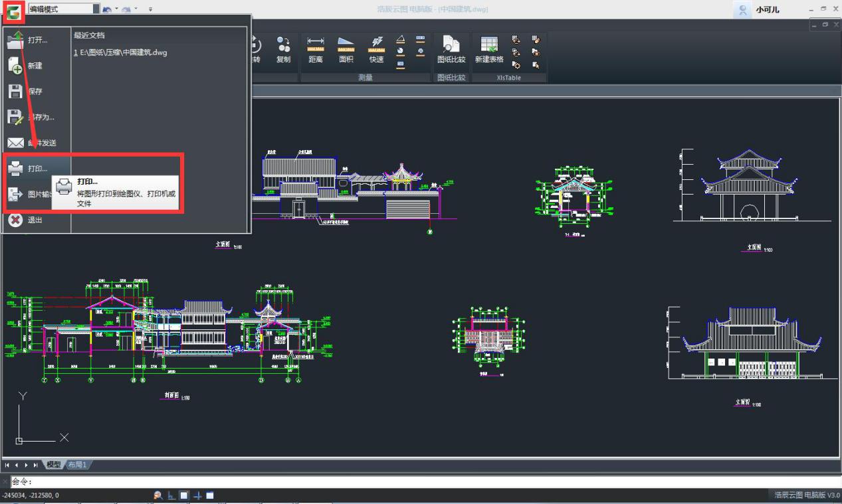Choose 退出 in the application menu
The width and height of the screenshot is (842, 504).
36,220
